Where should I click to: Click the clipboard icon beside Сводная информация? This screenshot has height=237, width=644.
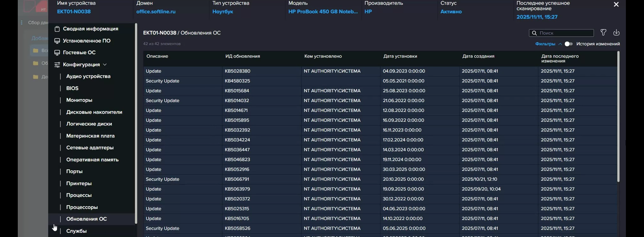click(x=57, y=29)
